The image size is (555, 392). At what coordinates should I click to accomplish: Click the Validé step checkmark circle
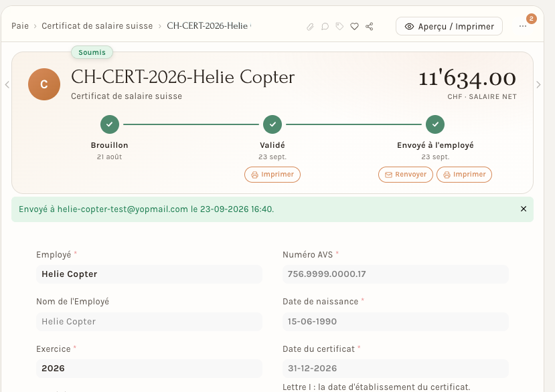pyautogui.click(x=272, y=124)
